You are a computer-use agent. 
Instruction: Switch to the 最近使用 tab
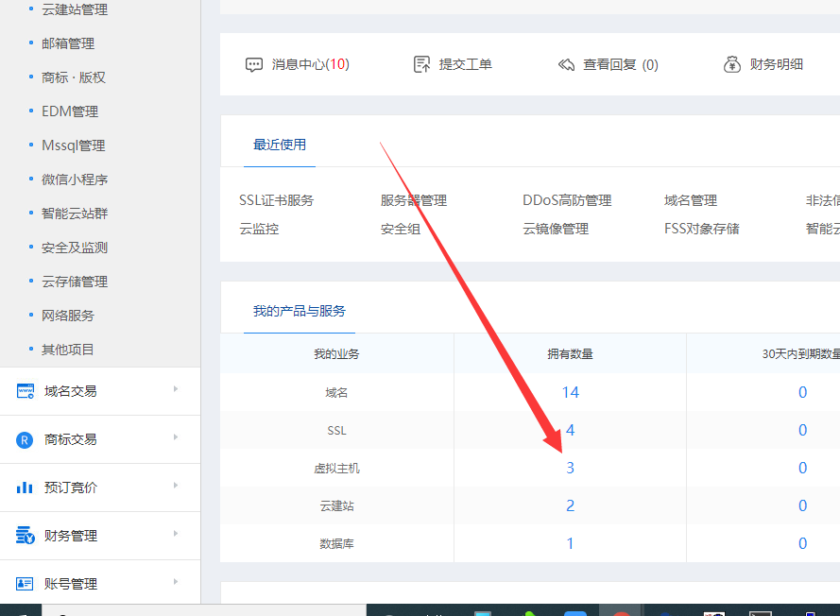click(x=280, y=145)
